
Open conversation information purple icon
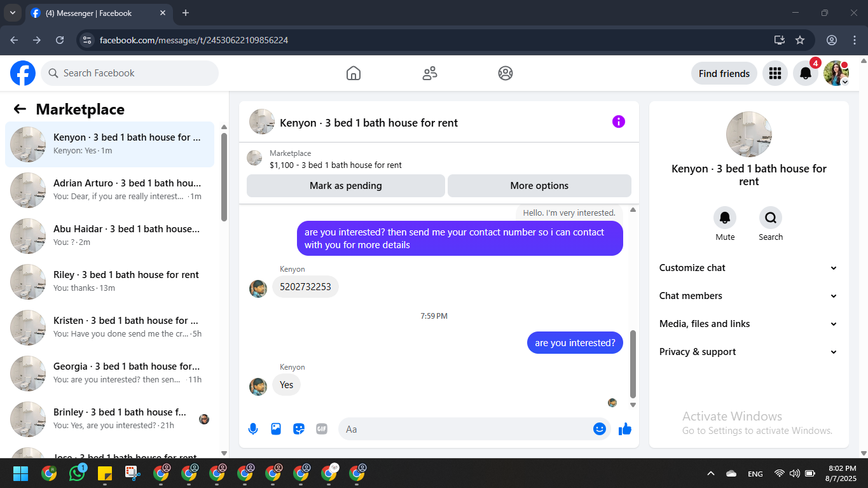point(619,122)
